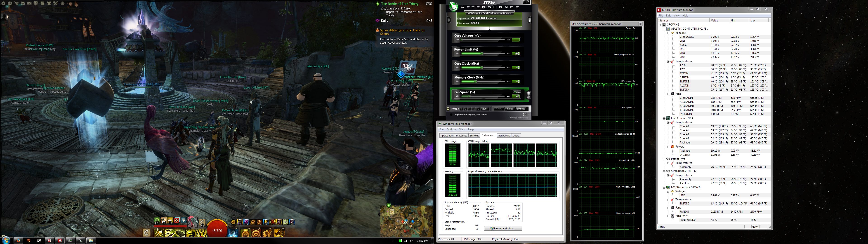Switch to Task Manager Processes tab
This screenshot has height=244, width=868.
pyautogui.click(x=461, y=136)
